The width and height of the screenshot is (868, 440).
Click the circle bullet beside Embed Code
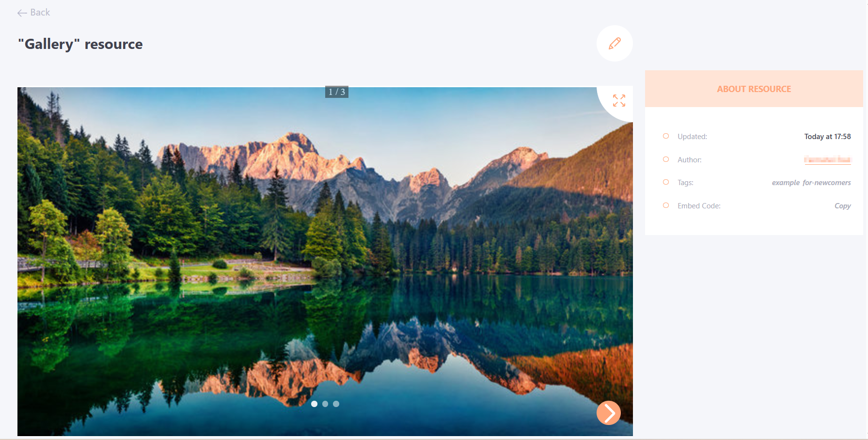click(x=666, y=205)
